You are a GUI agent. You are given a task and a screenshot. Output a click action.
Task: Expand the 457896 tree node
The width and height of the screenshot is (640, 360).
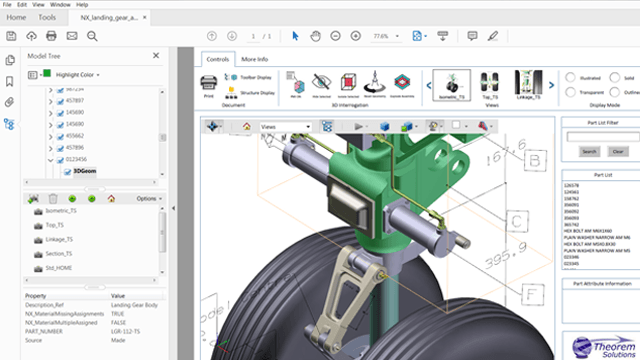tap(51, 149)
